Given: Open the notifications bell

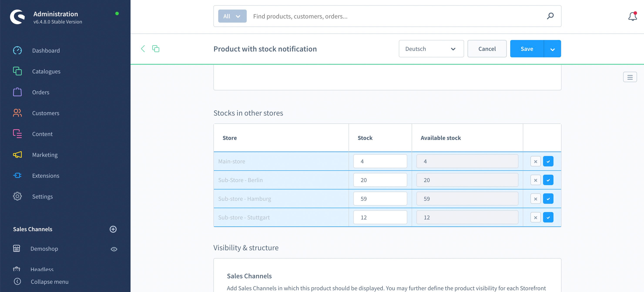Looking at the screenshot, I should pyautogui.click(x=632, y=16).
